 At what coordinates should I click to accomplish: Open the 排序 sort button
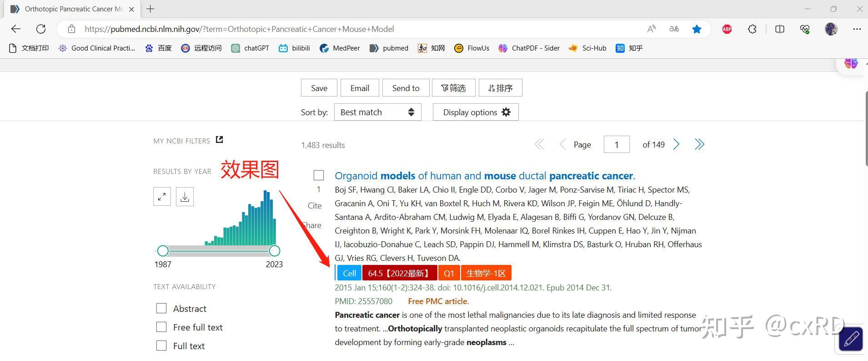pos(500,88)
